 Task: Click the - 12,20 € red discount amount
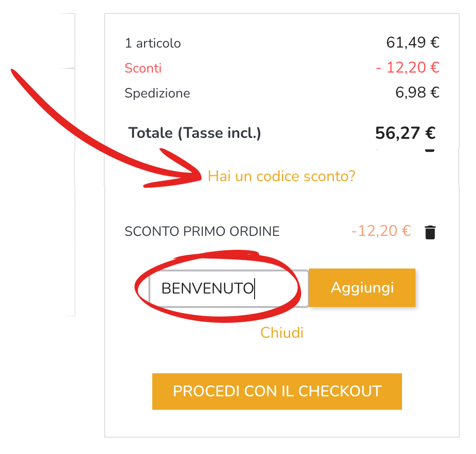(408, 67)
